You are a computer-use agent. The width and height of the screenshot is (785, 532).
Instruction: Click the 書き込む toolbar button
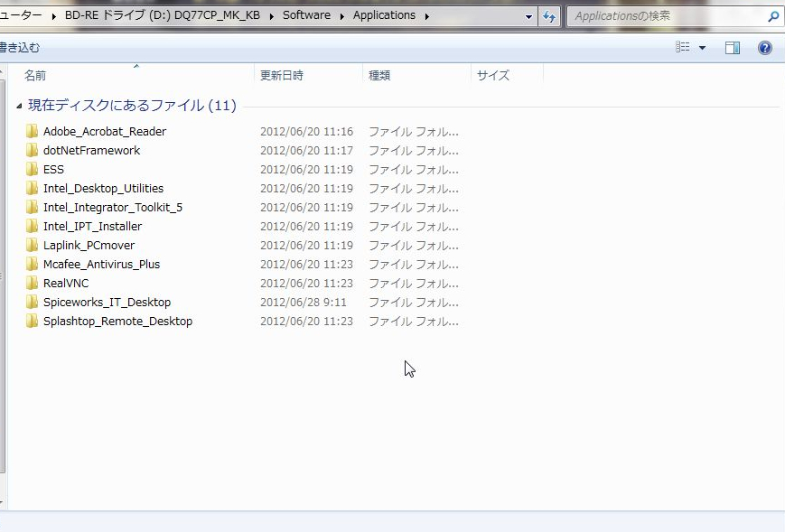pos(20,48)
